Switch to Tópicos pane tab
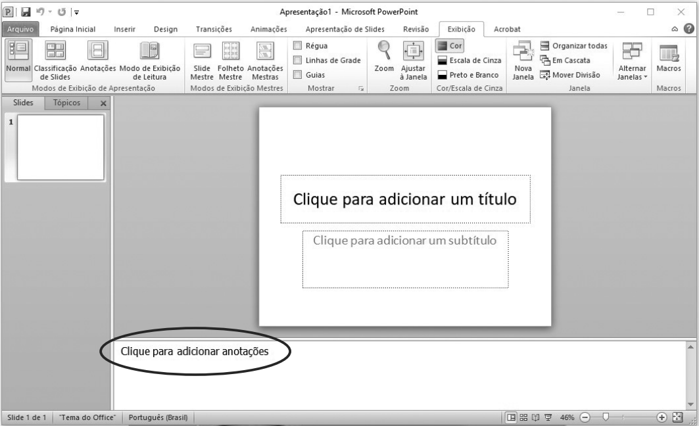This screenshot has height=426, width=699. tap(66, 103)
